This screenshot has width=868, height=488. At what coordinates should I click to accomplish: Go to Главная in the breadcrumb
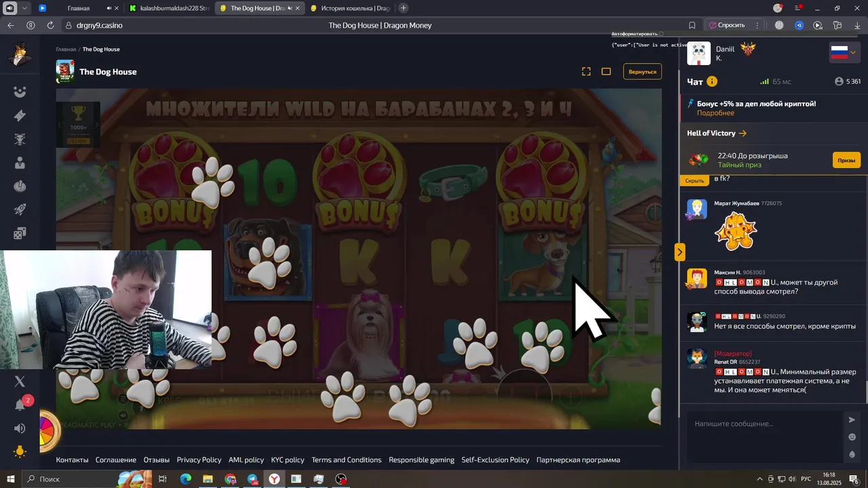(66, 49)
